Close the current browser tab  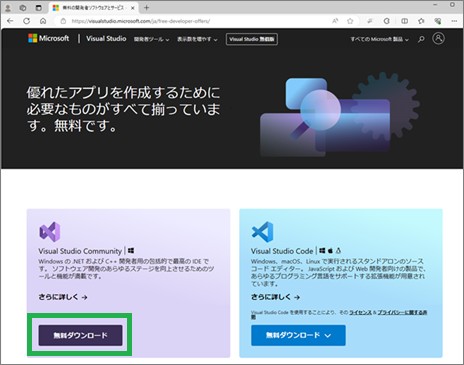coord(133,8)
